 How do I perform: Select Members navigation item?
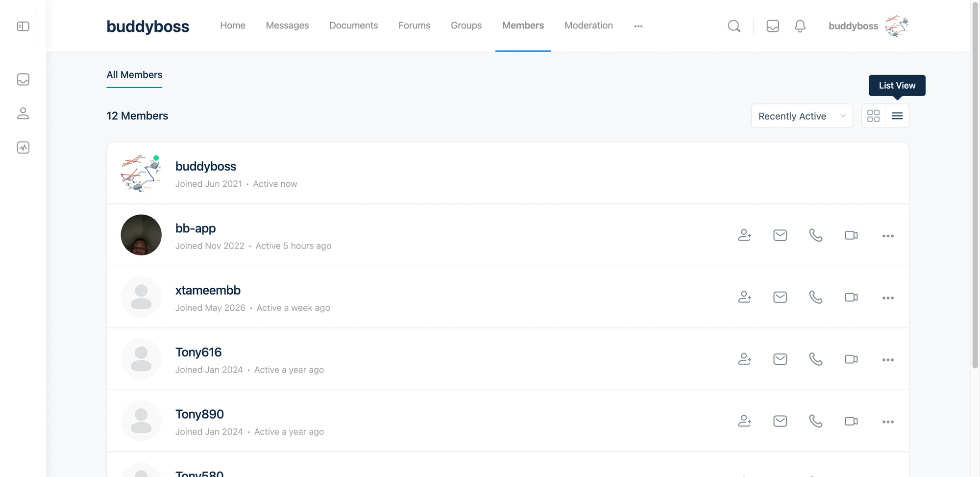tap(523, 25)
